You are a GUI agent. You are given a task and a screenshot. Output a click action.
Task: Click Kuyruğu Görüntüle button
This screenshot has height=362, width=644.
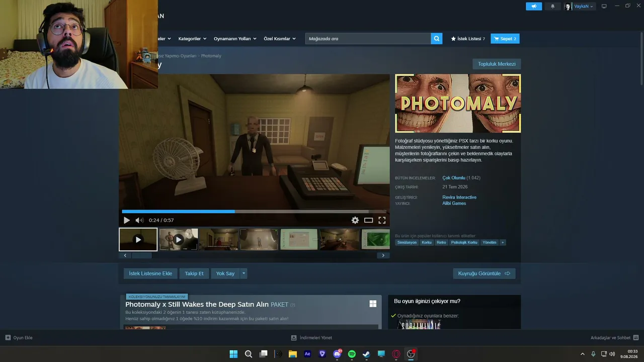(484, 274)
